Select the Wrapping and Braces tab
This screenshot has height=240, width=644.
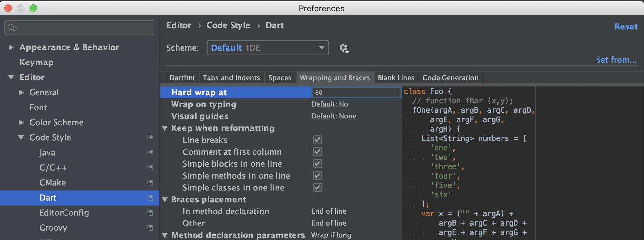click(x=335, y=78)
